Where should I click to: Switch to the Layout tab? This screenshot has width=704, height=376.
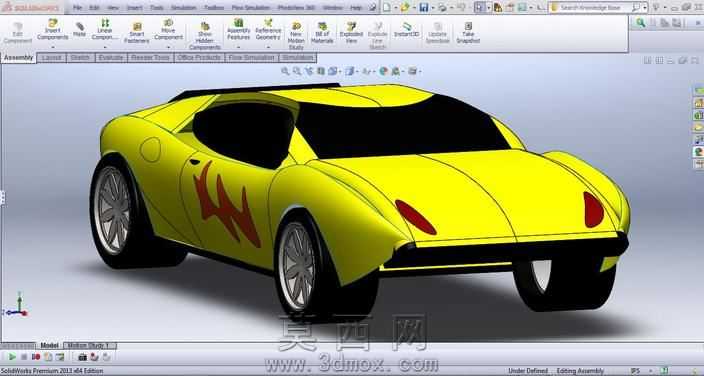(52, 58)
